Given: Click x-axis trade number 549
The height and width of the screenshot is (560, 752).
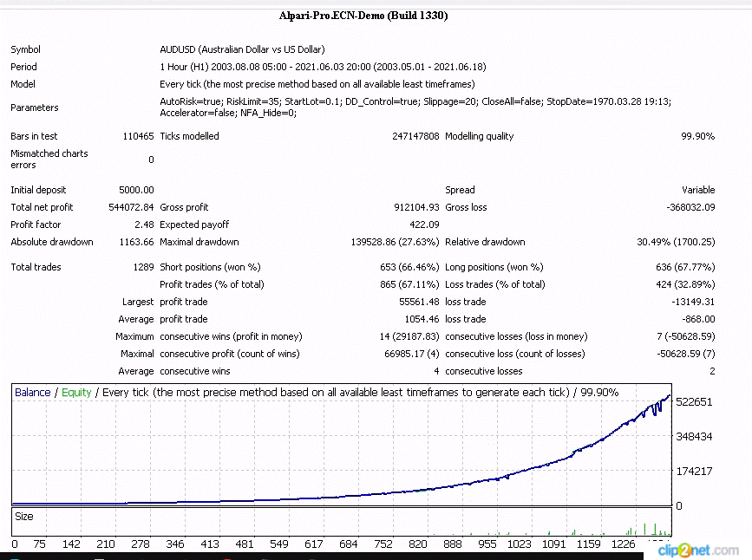Looking at the screenshot, I should [278, 544].
